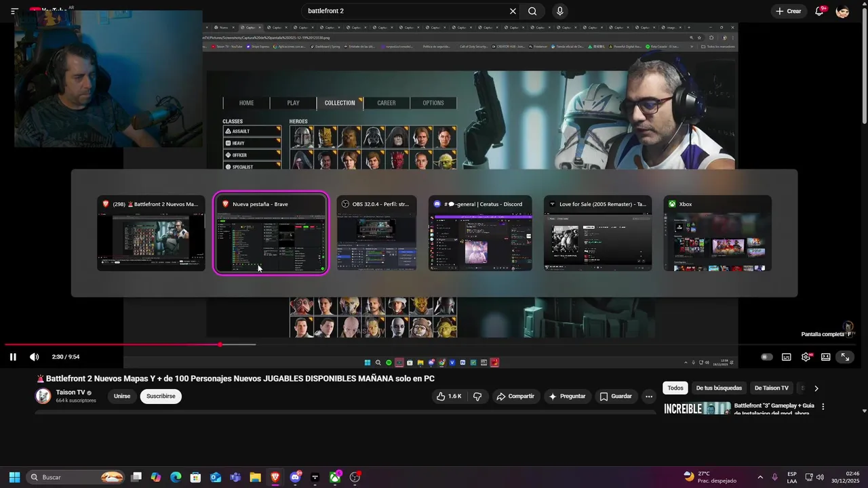Open the Windows Start menu
Viewport: 868px width, 488px height.
[x=14, y=477]
